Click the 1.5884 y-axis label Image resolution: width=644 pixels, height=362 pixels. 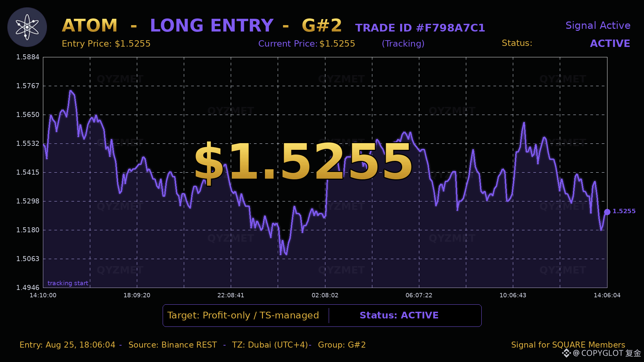pos(28,57)
